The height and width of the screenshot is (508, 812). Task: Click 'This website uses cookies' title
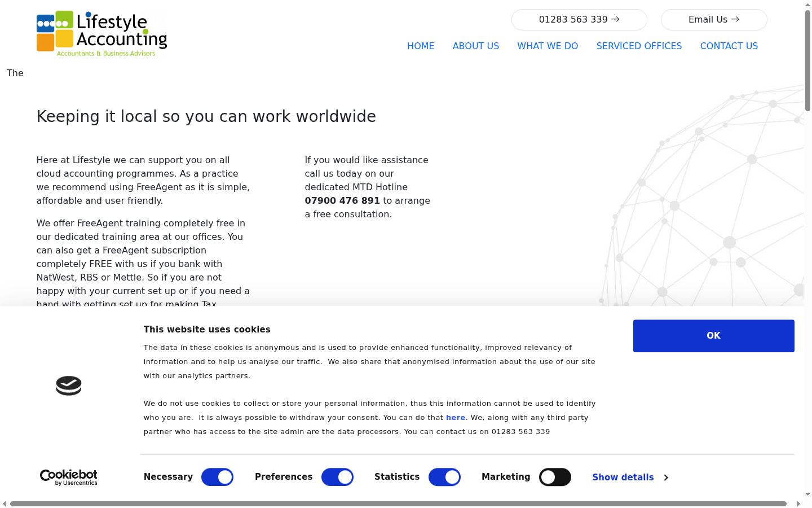pos(207,330)
